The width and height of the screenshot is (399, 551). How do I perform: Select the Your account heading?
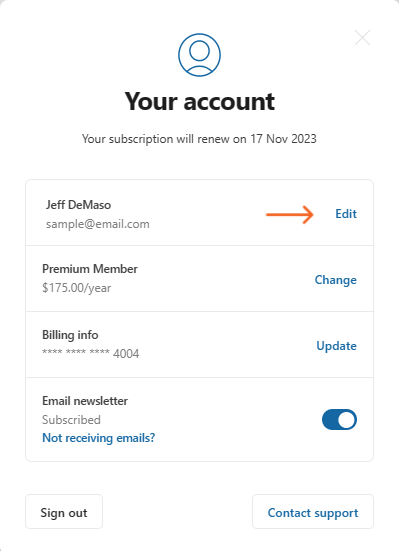tap(200, 102)
